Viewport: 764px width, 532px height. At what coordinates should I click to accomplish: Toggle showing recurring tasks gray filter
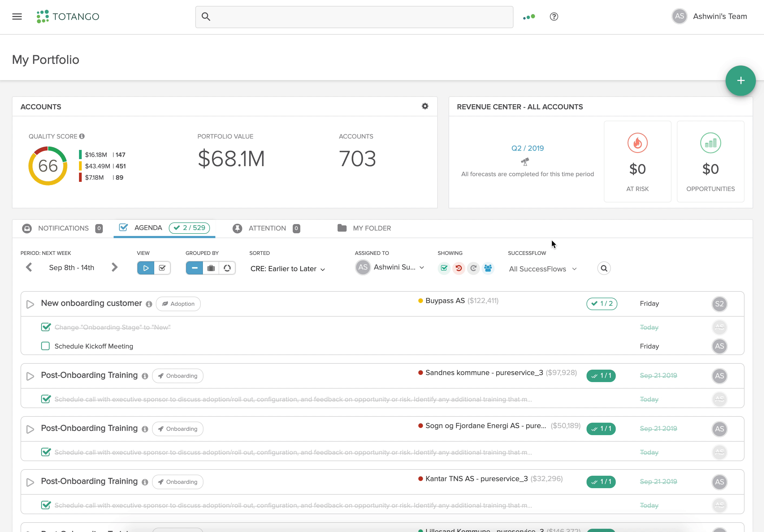click(x=473, y=268)
